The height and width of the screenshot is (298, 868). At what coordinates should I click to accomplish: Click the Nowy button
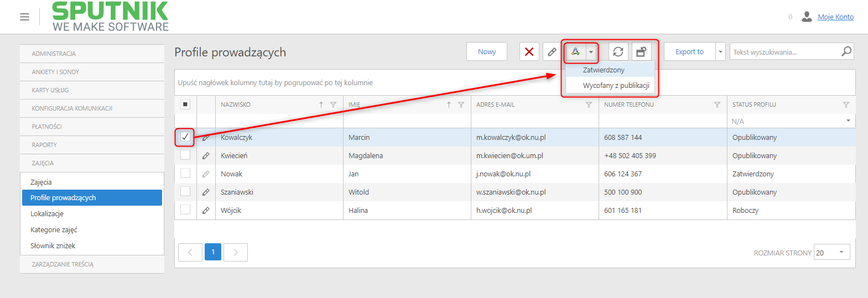point(487,52)
